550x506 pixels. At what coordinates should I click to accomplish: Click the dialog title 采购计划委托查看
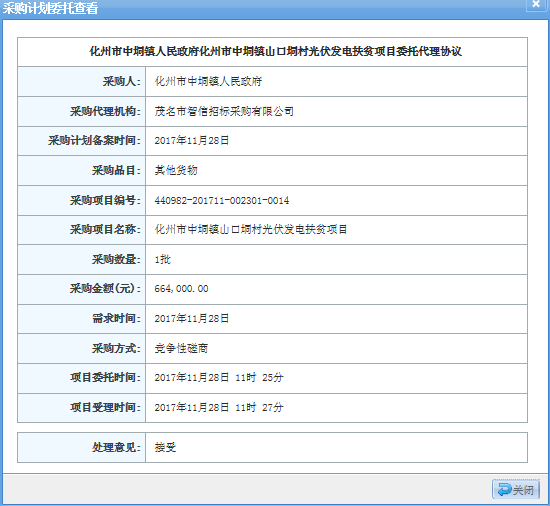(x=50, y=8)
